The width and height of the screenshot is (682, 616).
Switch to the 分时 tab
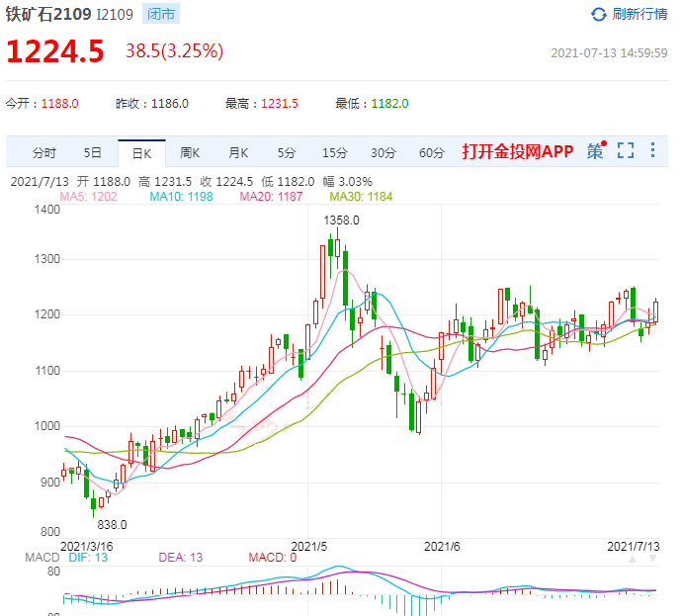coord(43,152)
